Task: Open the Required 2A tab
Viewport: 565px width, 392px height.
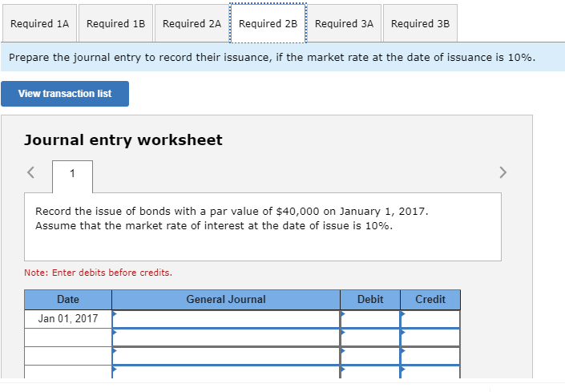Action: 192,23
